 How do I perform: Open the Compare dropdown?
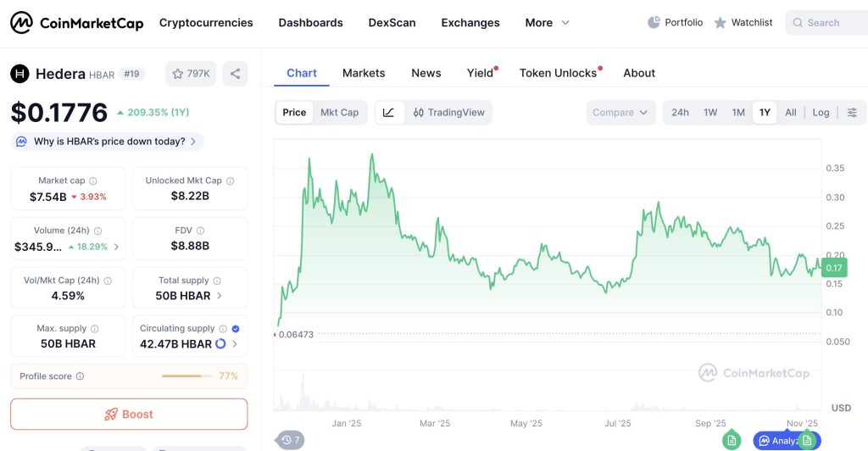coord(620,113)
